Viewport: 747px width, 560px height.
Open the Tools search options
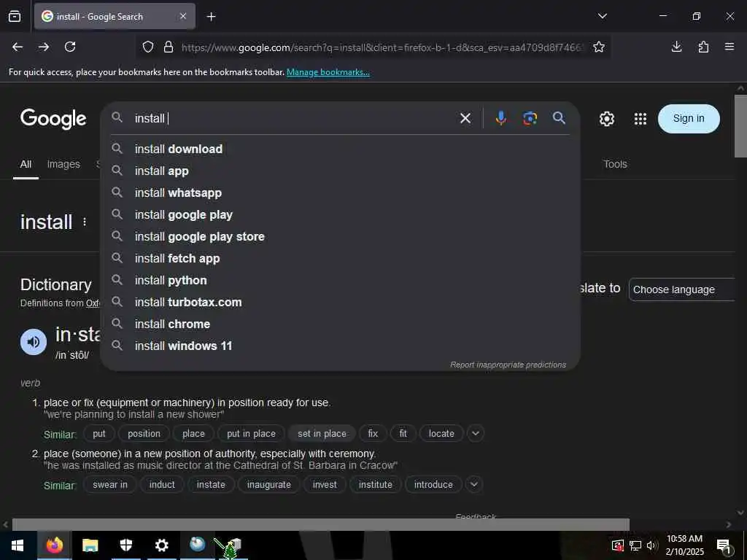(x=615, y=164)
